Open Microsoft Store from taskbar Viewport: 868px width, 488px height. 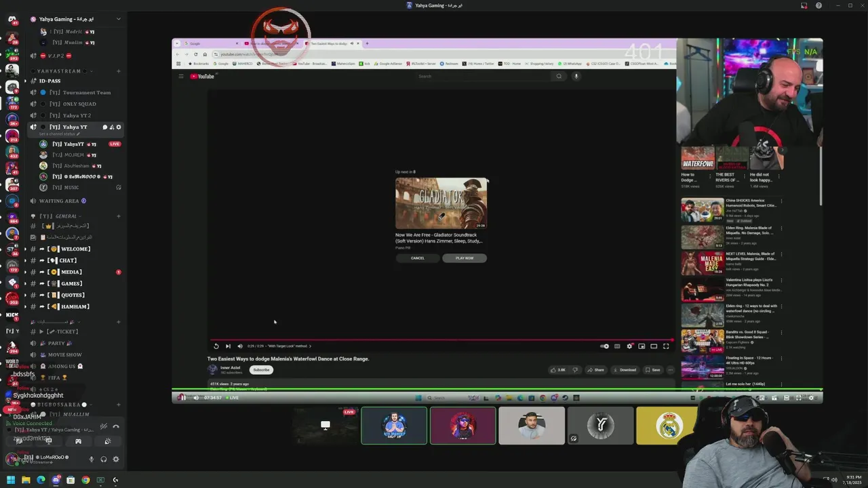71,480
